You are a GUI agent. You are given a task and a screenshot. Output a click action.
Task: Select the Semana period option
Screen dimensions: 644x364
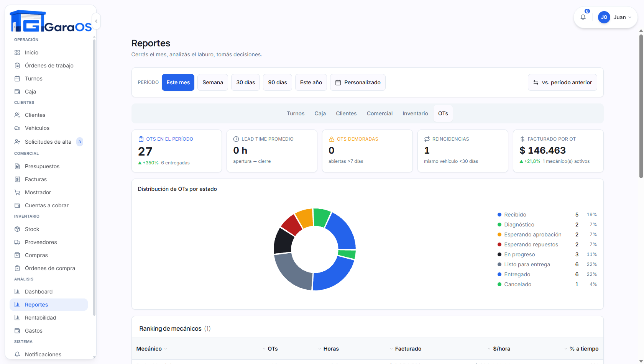tap(213, 82)
